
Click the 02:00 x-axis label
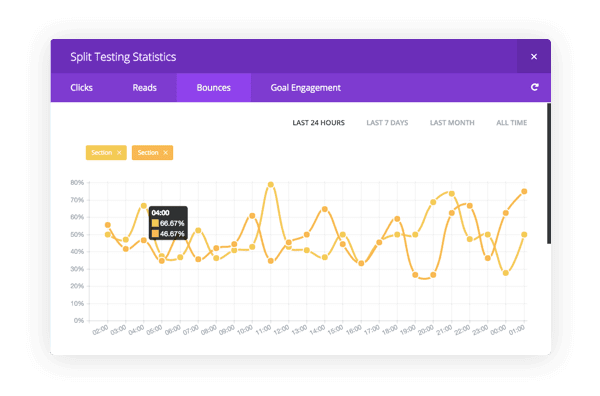(x=101, y=330)
